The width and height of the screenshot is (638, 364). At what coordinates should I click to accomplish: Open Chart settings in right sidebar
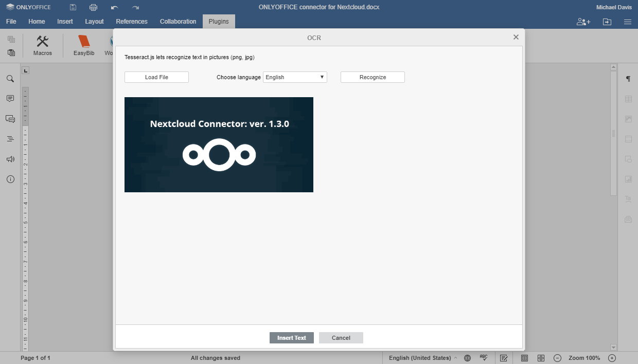point(628,179)
